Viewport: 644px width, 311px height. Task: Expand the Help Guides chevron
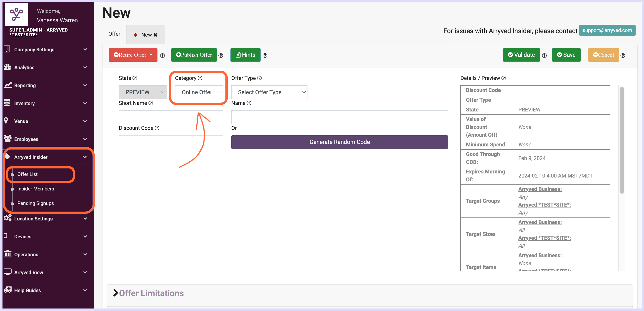click(x=85, y=290)
